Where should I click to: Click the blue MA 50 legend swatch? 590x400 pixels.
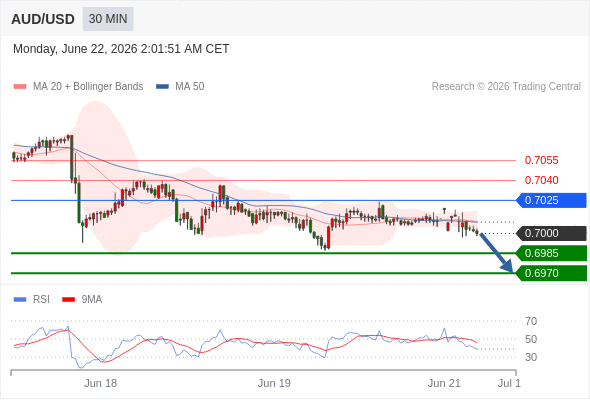click(162, 87)
